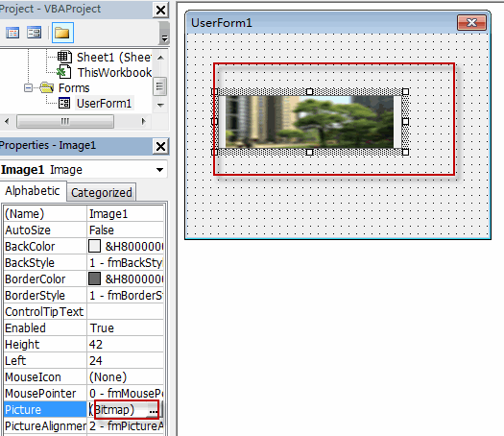Click the BorderStyle value field
The height and width of the screenshot is (436, 504).
click(126, 296)
